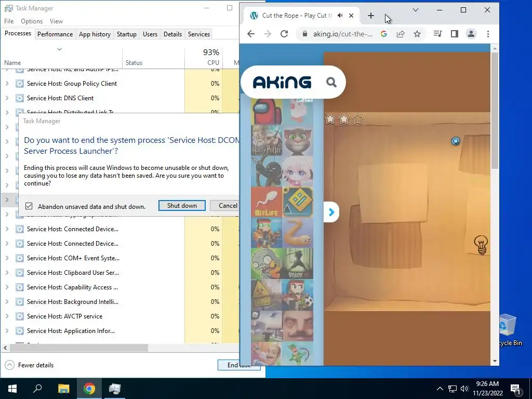Image resolution: width=532 pixels, height=399 pixels.
Task: Open the golden snake game thumbnail
Action: (298, 233)
